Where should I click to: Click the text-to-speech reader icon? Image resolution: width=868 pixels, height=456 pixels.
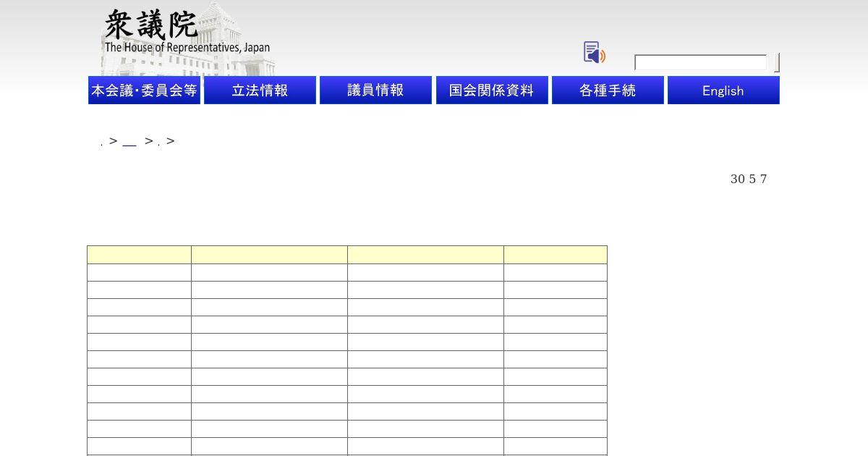click(595, 53)
